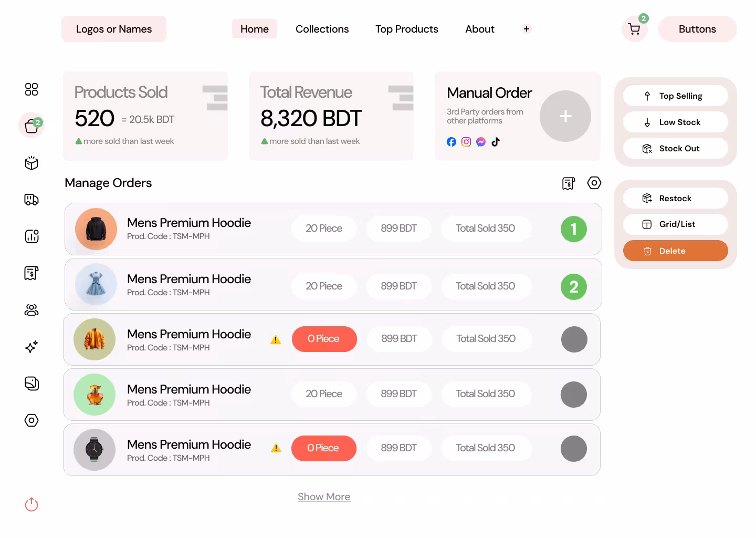Open the customers group sidebar icon

31,310
